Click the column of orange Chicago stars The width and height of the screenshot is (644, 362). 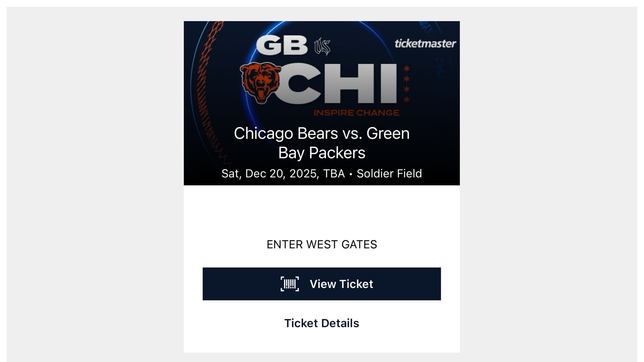(407, 84)
